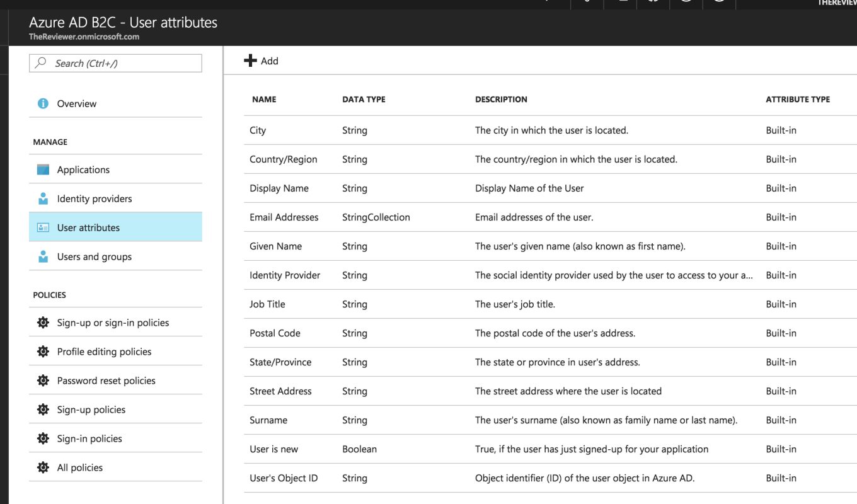Click the Overview info icon
Viewport: 857px width, 504px height.
click(43, 103)
